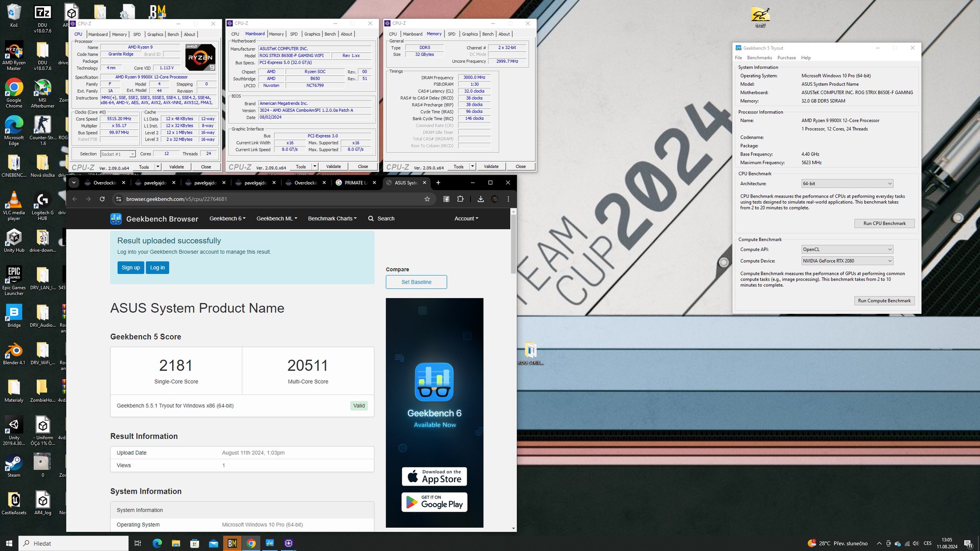Open Chrome downloads icon
The width and height of the screenshot is (980, 551).
pos(480,199)
